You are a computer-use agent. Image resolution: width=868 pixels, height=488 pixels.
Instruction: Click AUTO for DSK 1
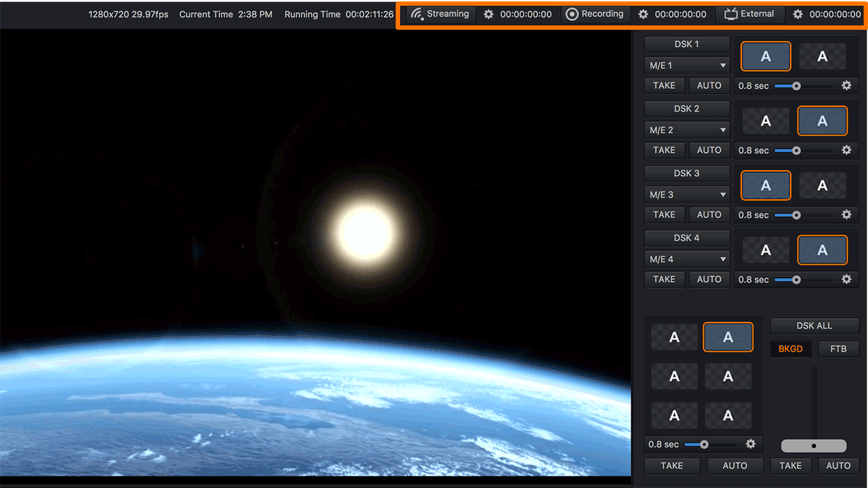[x=709, y=85]
